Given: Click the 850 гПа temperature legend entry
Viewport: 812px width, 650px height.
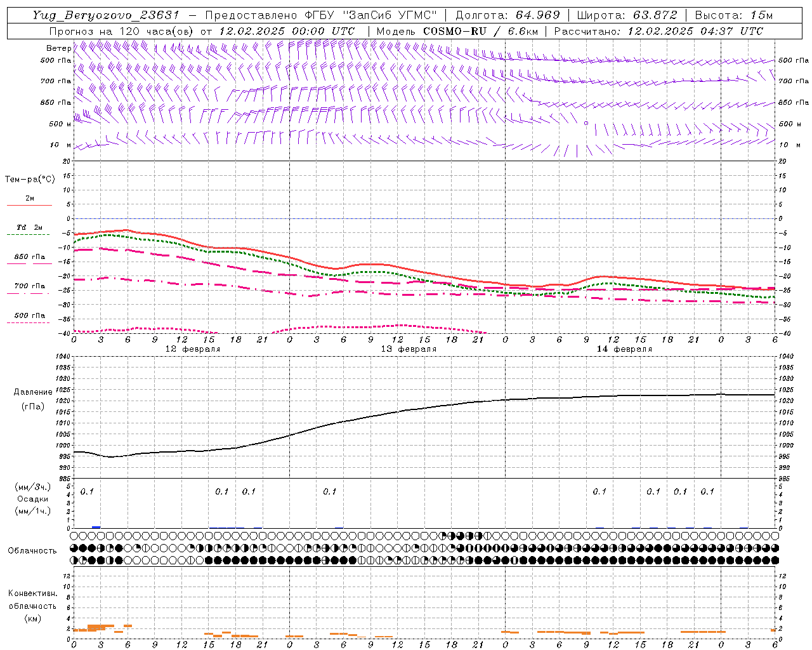Looking at the screenshot, I should coord(30,257).
